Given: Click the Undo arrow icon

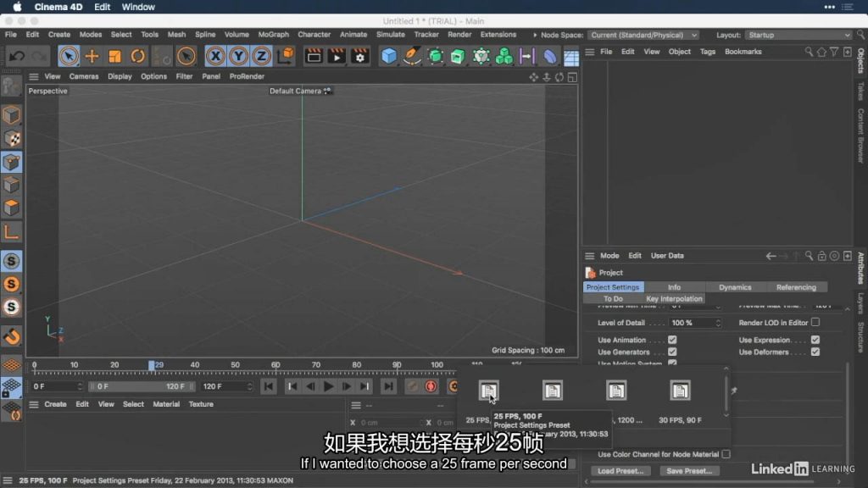Looking at the screenshot, I should point(17,56).
